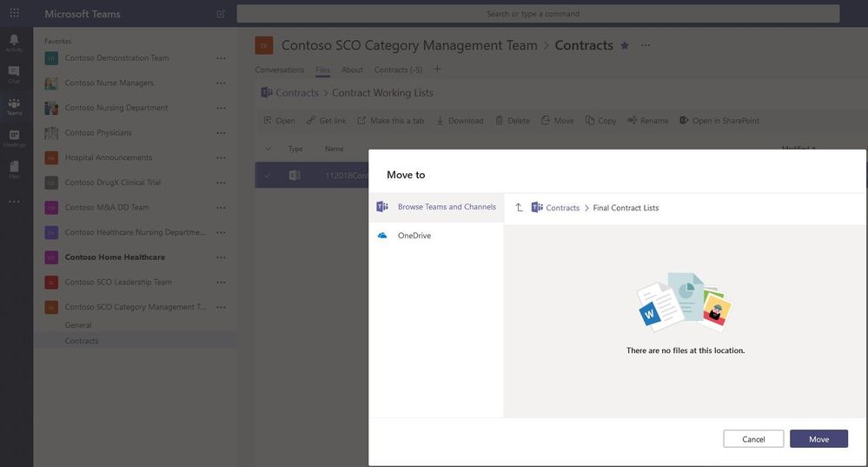Switch to the About tab
The image size is (868, 467).
point(352,70)
